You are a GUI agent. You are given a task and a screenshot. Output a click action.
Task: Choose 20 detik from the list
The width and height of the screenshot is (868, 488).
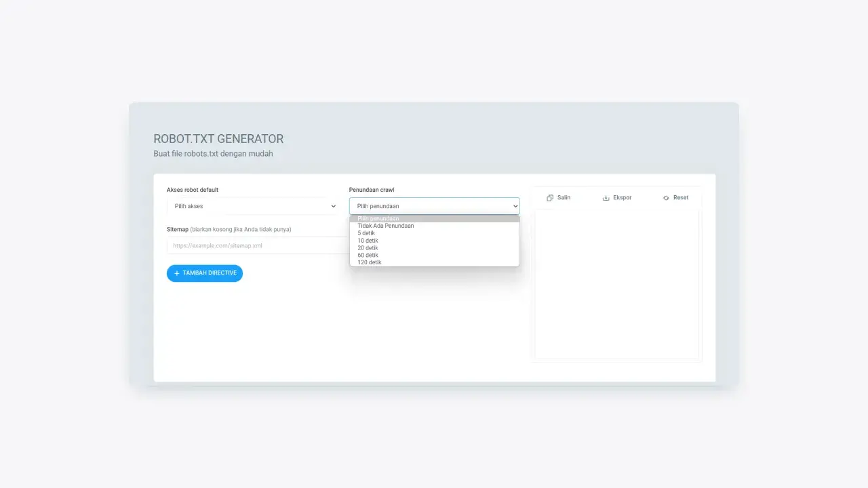[368, 248]
